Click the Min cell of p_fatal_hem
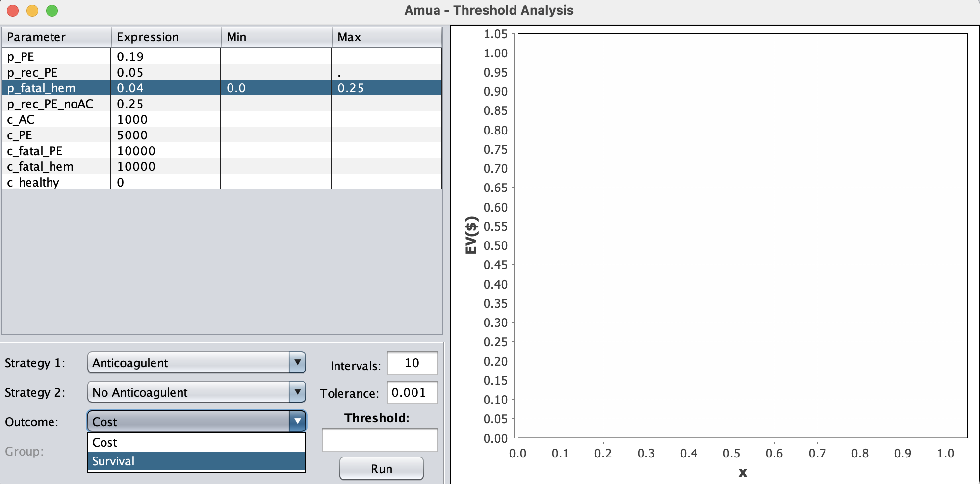The height and width of the screenshot is (484, 980). [x=276, y=88]
